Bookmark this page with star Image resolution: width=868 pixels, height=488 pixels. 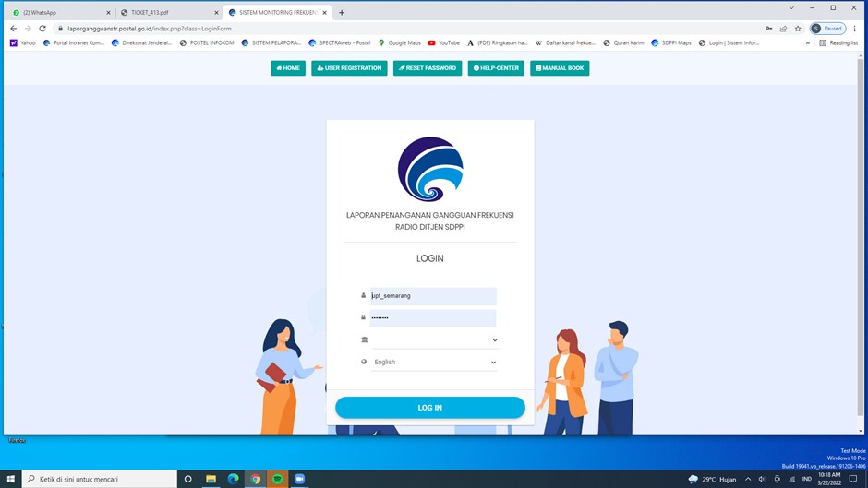point(798,29)
